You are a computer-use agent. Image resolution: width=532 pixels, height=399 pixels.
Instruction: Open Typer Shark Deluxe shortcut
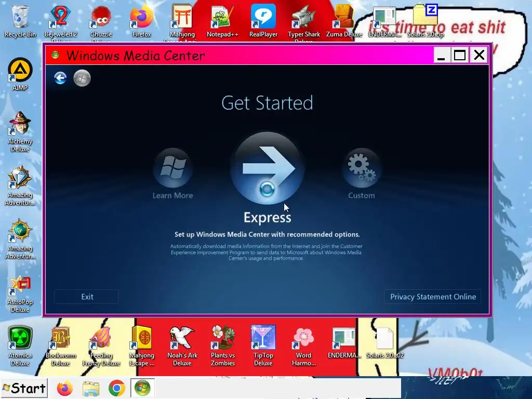tap(303, 22)
